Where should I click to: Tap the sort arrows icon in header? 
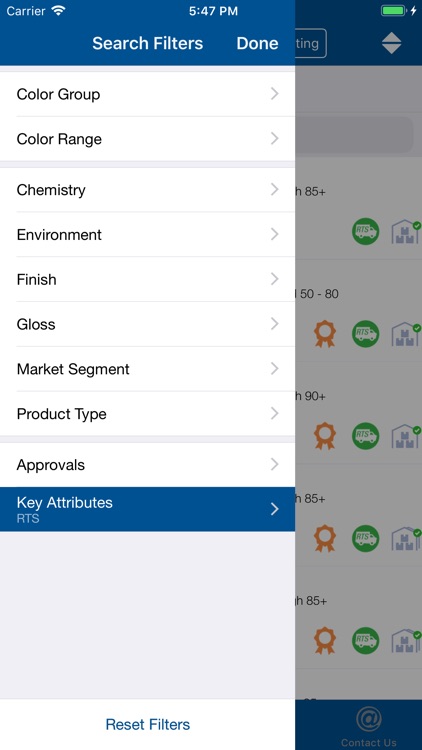pos(391,43)
